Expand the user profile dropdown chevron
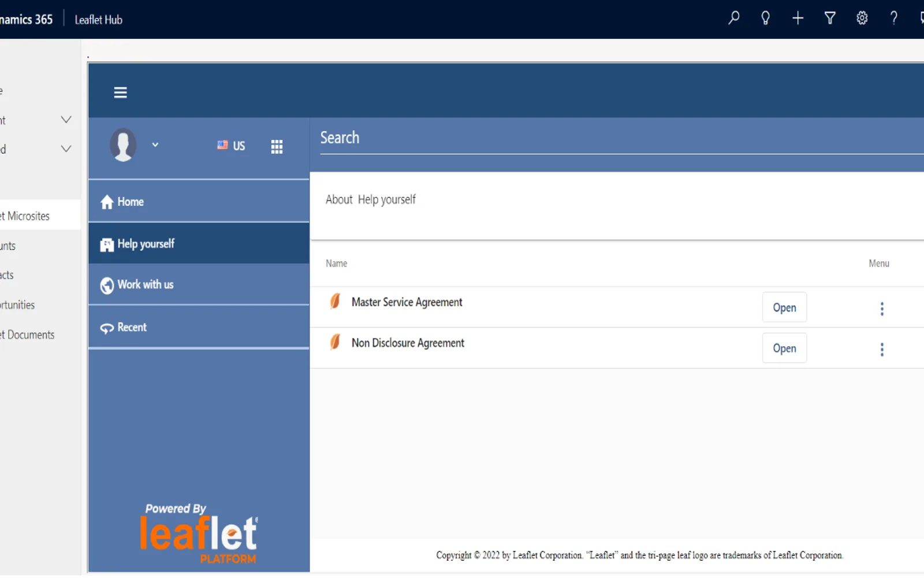Image resolution: width=924 pixels, height=578 pixels. coord(155,144)
